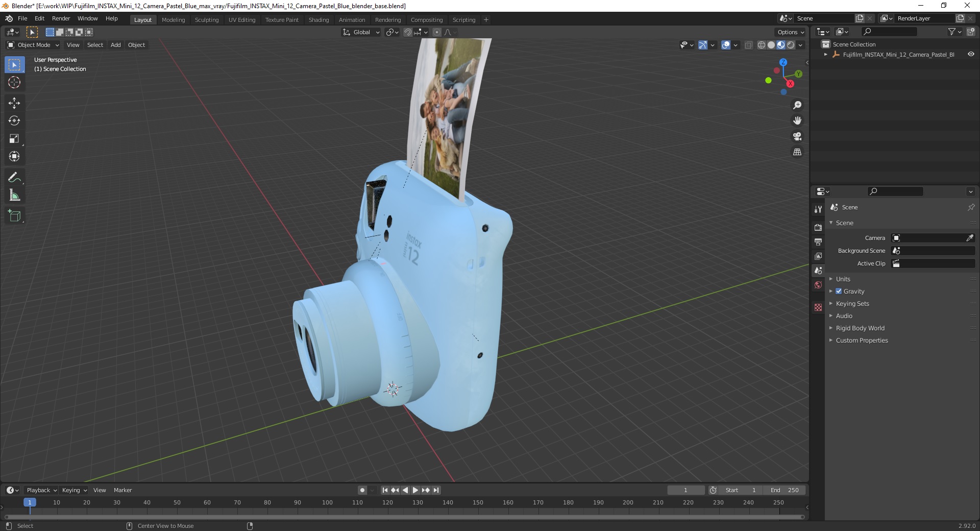
Task: Switch to the UV Editing workspace tab
Action: (242, 20)
